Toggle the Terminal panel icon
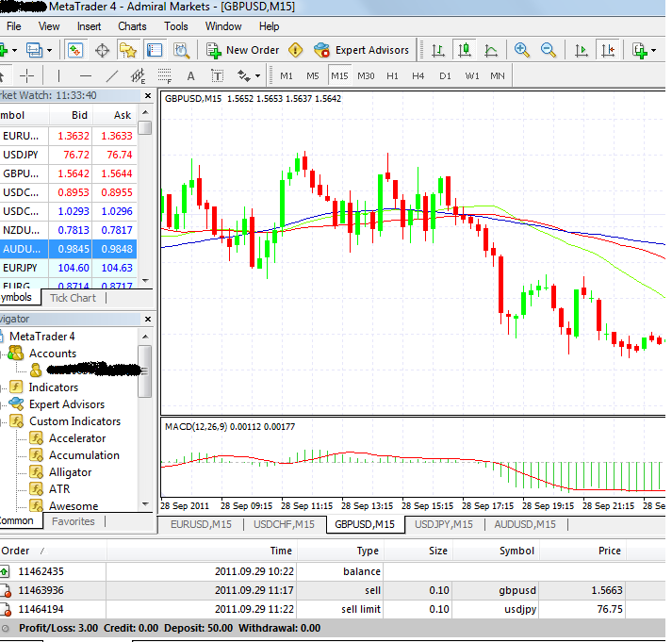672x642 pixels. point(155,50)
